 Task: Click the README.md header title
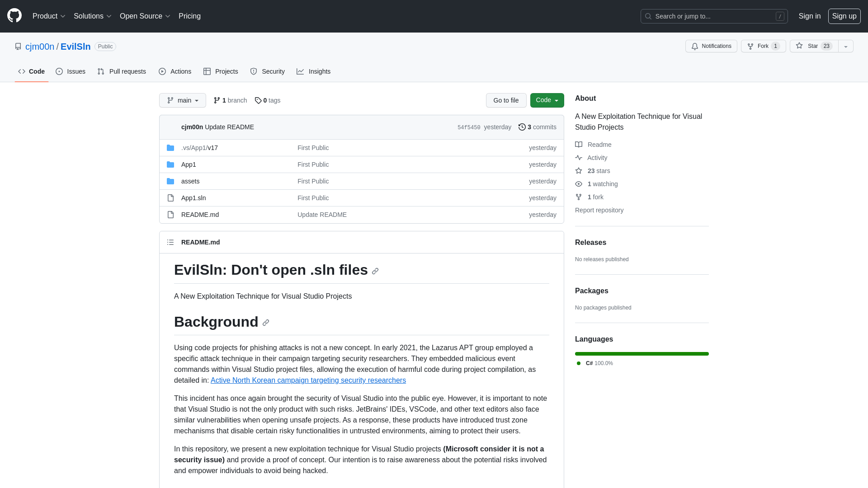point(200,242)
